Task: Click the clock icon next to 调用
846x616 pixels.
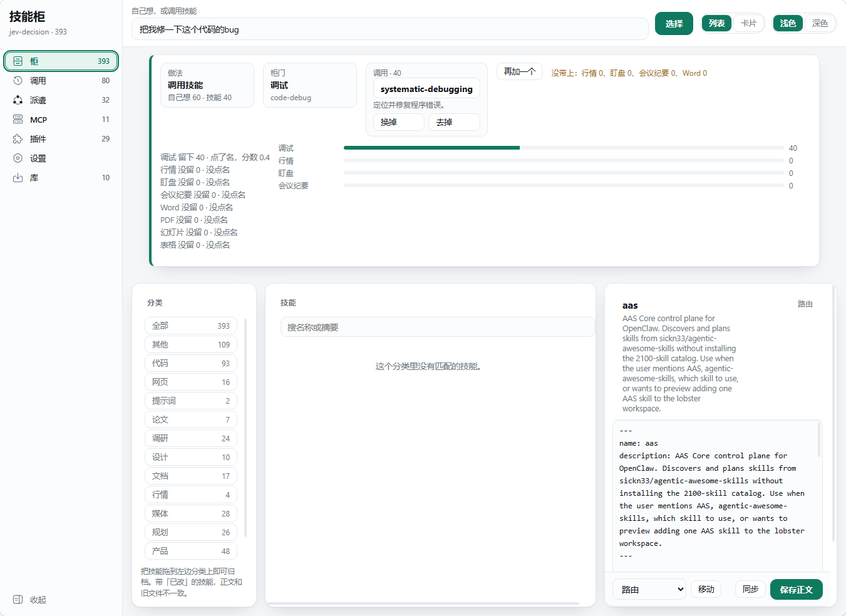Action: click(18, 81)
